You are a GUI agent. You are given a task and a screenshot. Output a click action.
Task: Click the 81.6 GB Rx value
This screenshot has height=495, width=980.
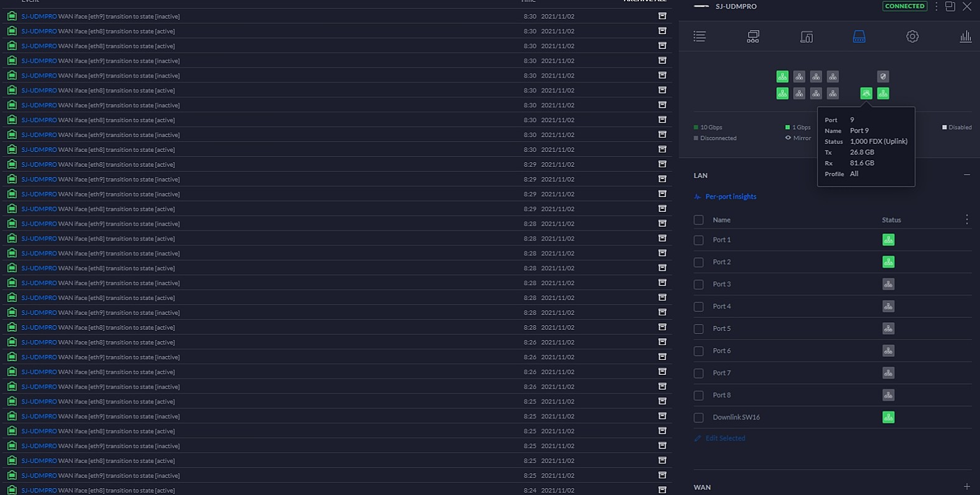point(862,163)
